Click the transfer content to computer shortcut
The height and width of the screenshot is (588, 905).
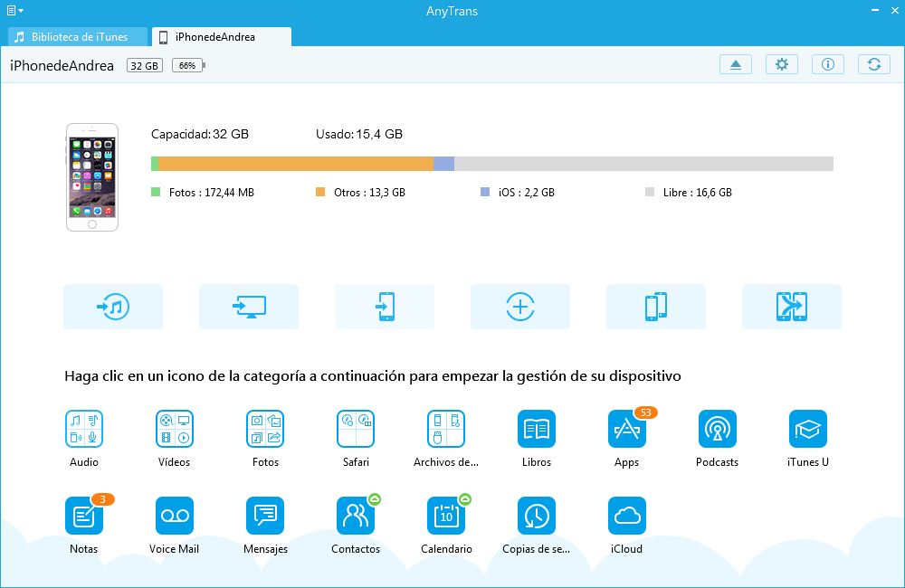tap(249, 307)
